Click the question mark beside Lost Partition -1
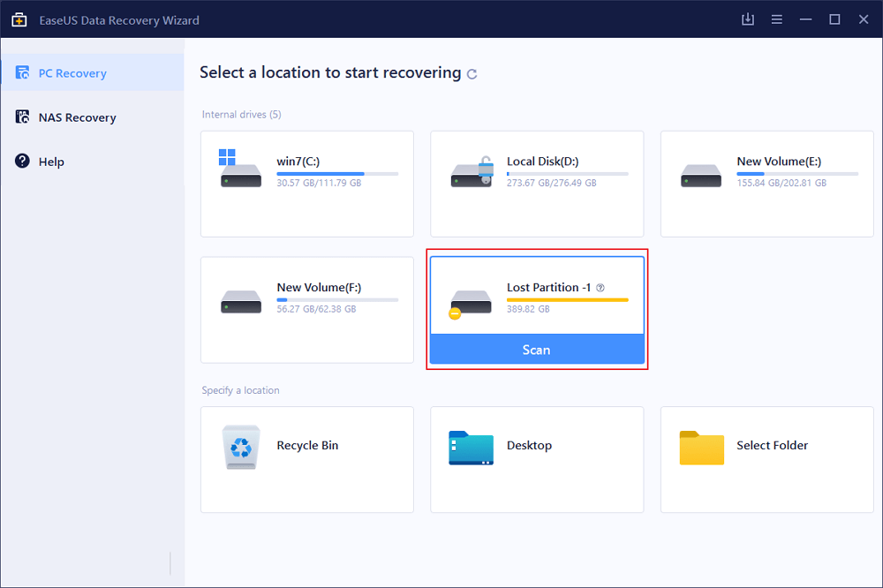883x588 pixels. pos(600,288)
